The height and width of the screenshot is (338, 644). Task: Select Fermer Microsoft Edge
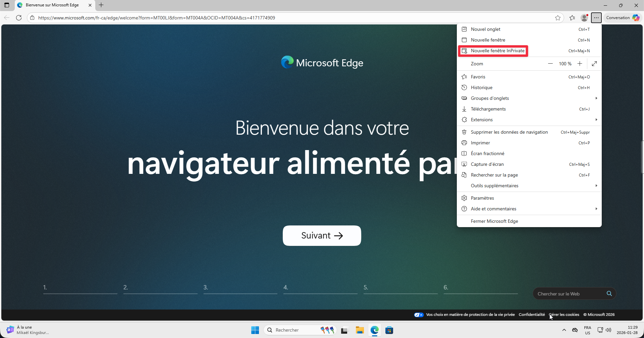[529, 221]
